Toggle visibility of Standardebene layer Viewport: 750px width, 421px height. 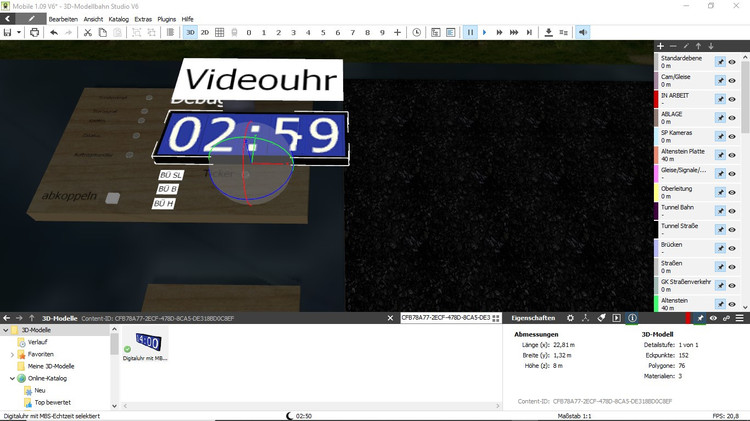click(x=732, y=62)
